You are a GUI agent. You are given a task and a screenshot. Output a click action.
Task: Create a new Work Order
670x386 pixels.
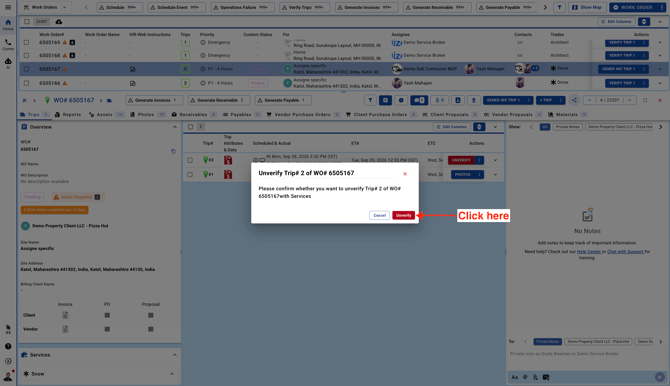tap(634, 7)
